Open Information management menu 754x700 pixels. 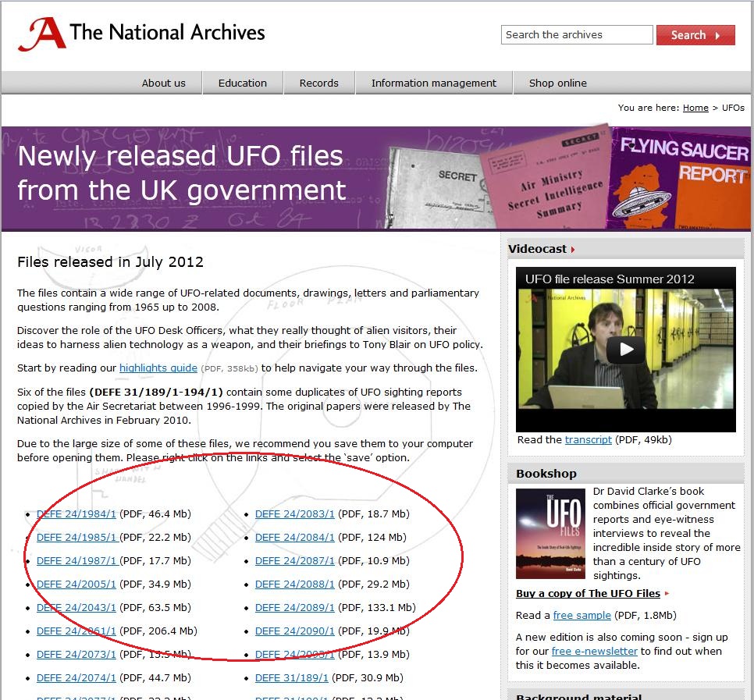pyautogui.click(x=434, y=83)
